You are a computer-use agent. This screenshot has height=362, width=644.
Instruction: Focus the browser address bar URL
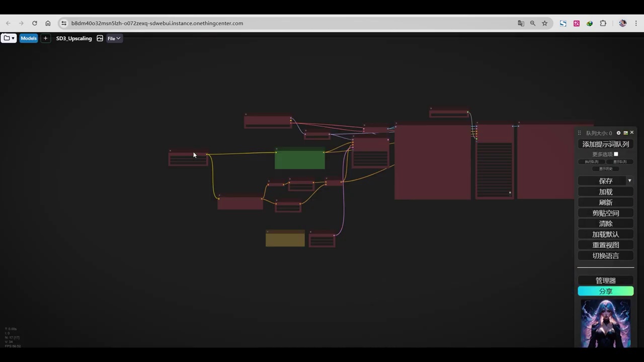(157, 23)
